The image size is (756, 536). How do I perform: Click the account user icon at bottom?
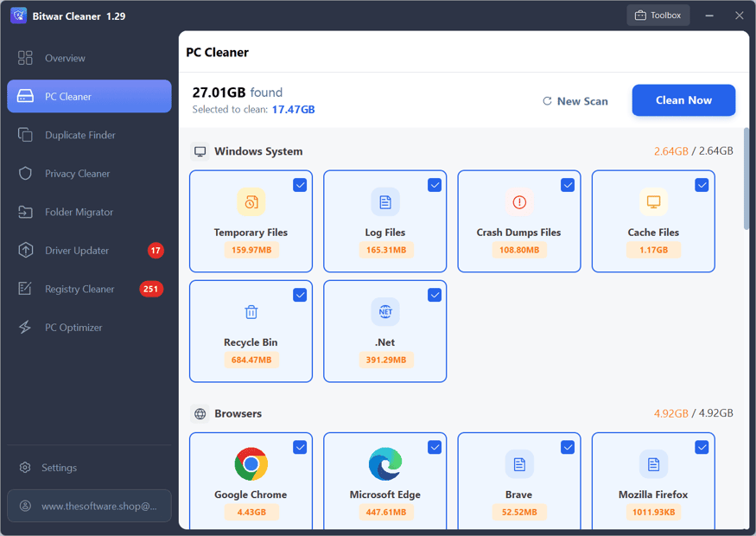click(25, 506)
